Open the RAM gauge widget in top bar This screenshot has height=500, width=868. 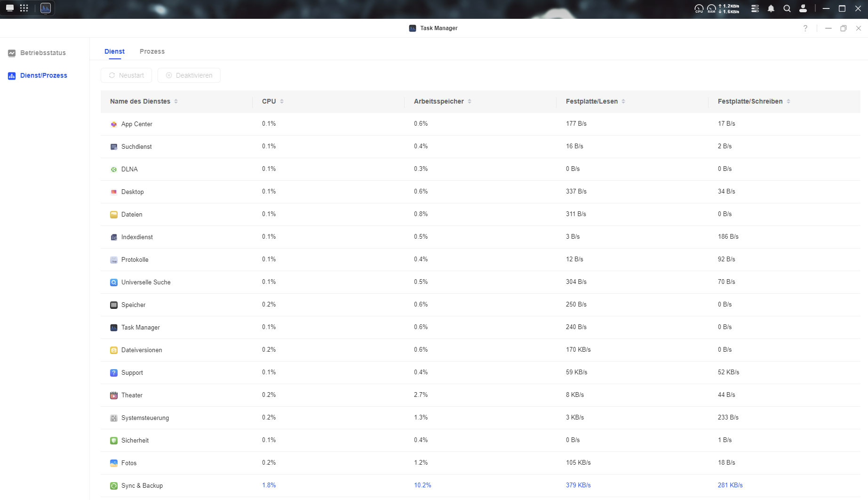tap(711, 8)
